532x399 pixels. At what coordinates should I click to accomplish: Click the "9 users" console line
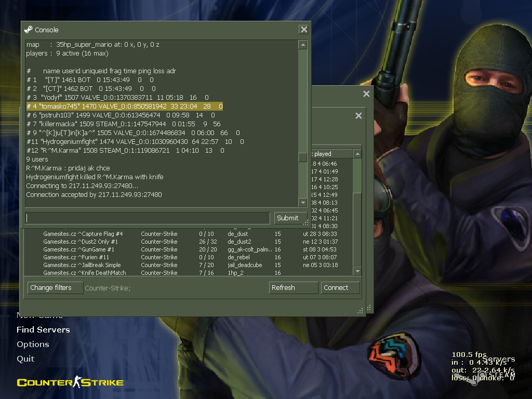pyautogui.click(x=37, y=159)
